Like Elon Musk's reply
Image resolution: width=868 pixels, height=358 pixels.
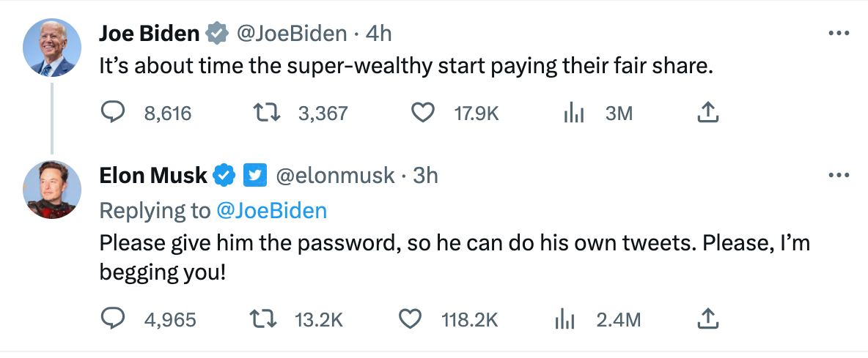[x=411, y=319]
